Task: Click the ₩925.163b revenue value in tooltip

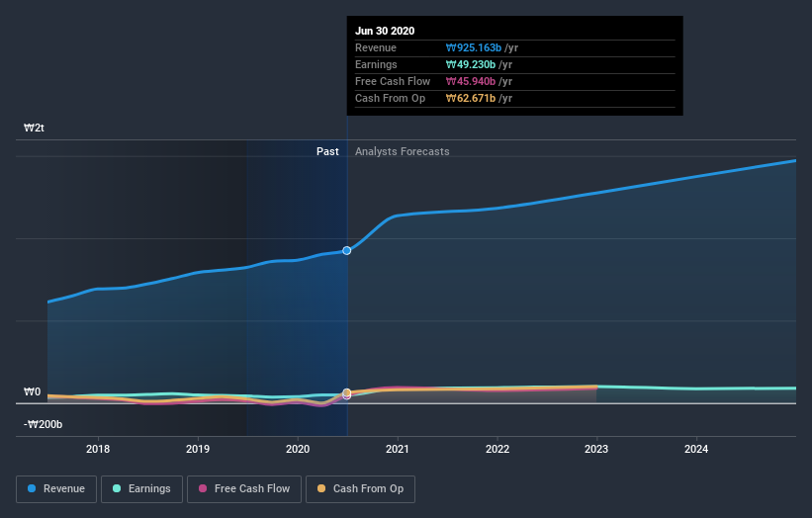Action: pyautogui.click(x=474, y=48)
